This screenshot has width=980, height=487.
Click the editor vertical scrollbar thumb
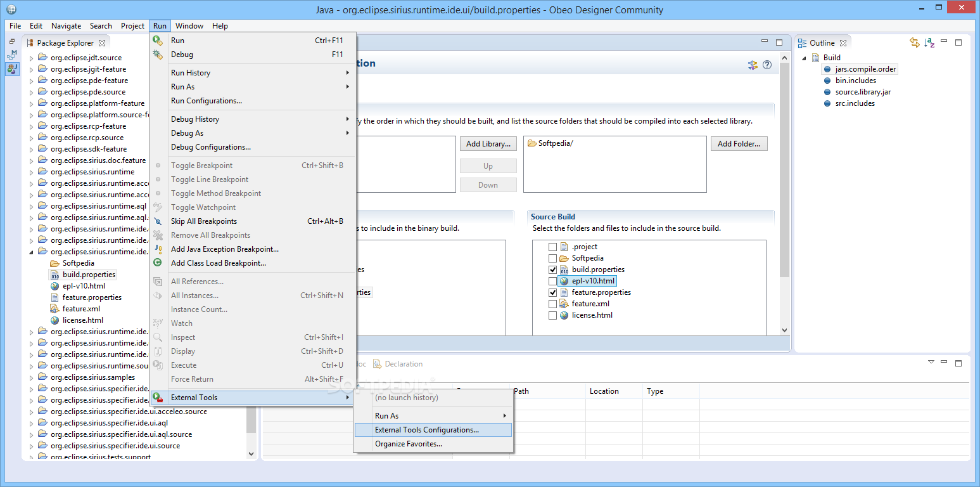784,170
